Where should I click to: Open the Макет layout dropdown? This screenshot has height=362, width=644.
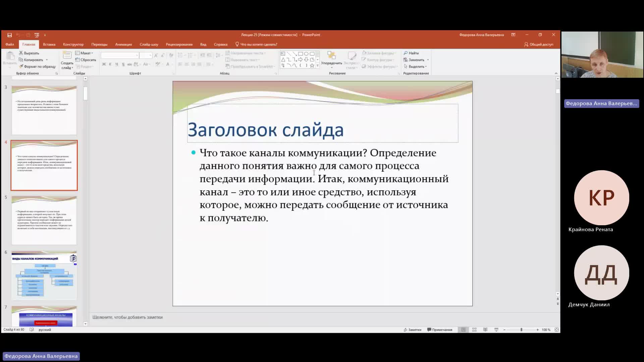click(x=84, y=53)
